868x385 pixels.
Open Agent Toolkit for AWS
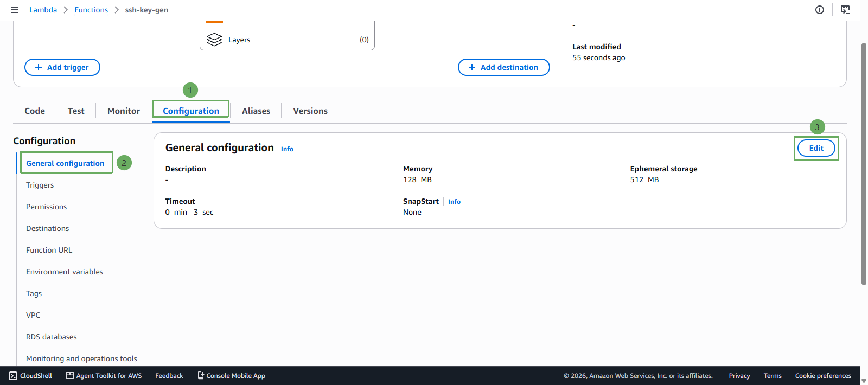click(104, 376)
